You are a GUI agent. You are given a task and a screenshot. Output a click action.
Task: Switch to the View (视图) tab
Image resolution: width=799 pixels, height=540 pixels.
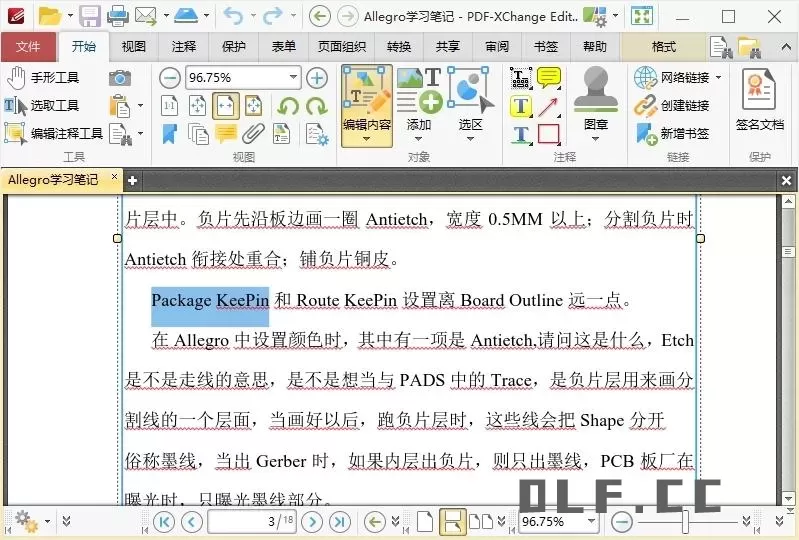[134, 47]
